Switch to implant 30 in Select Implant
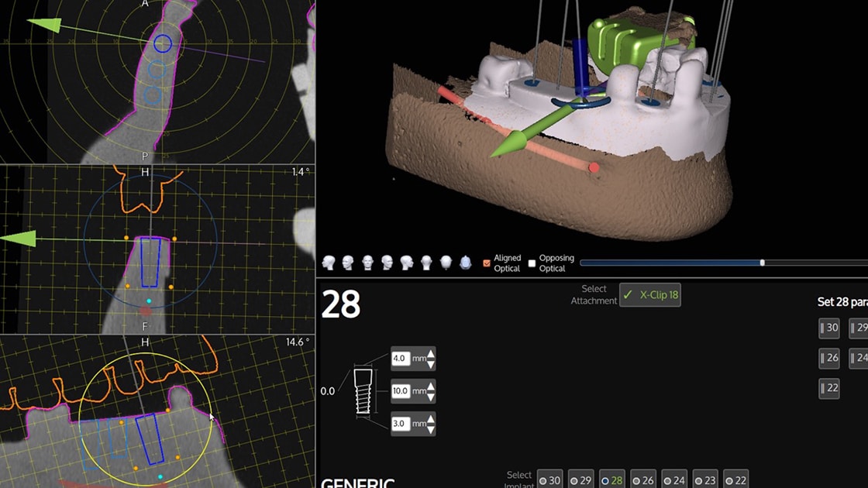The height and width of the screenshot is (488, 868). [549, 480]
